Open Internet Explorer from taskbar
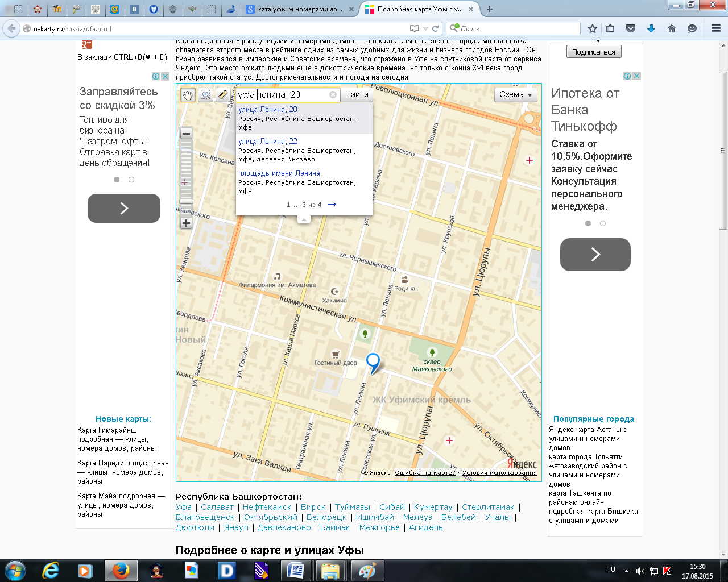This screenshot has height=582, width=728. pos(51,571)
